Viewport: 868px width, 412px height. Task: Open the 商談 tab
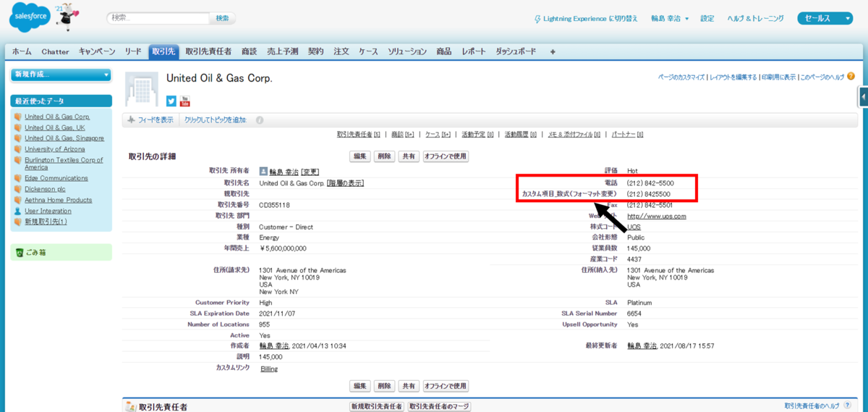coord(250,52)
